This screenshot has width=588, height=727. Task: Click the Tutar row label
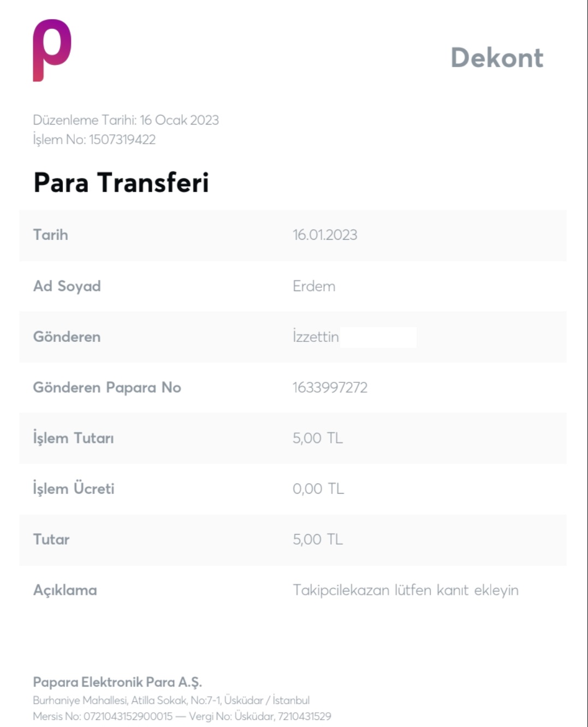[51, 540]
